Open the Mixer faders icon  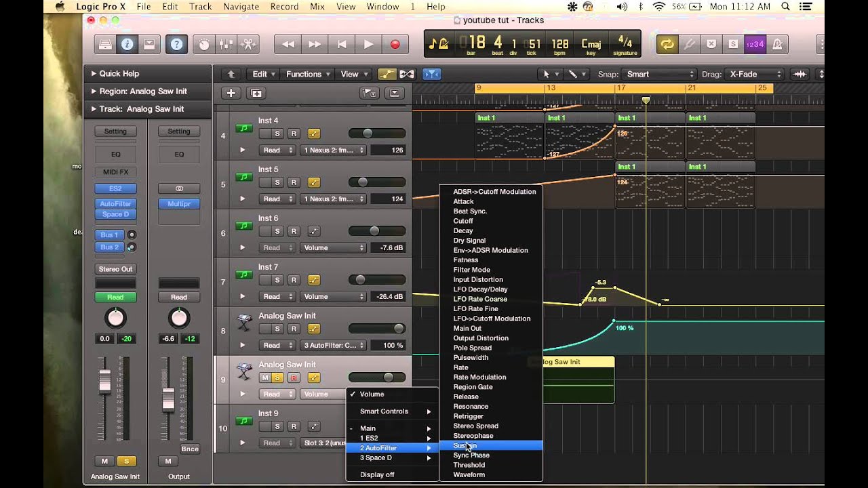226,45
